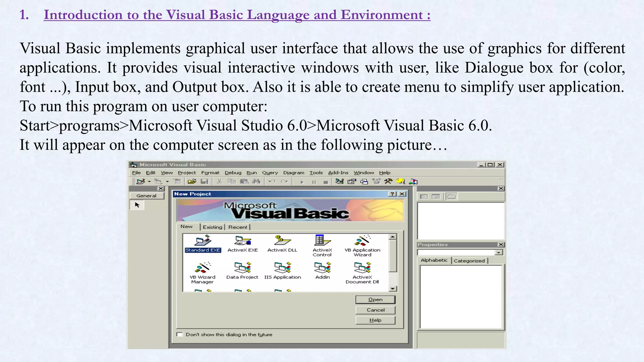Expand the Add Project dropdown arrow
The image size is (644, 362).
click(149, 182)
